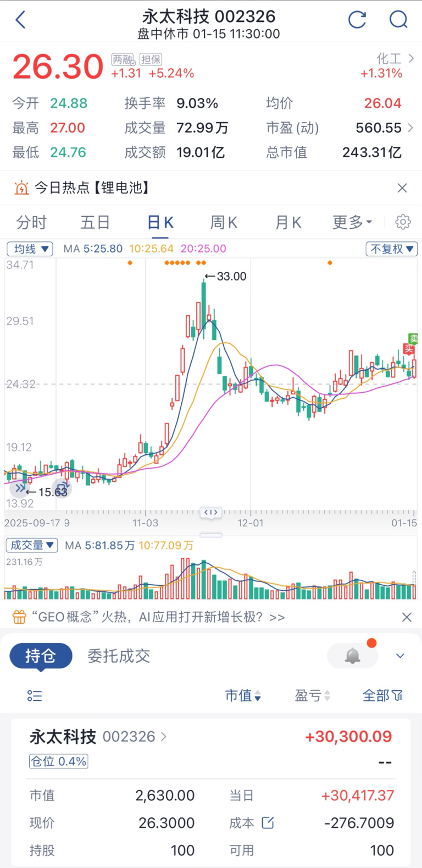Open the 全部 filter

tap(383, 696)
